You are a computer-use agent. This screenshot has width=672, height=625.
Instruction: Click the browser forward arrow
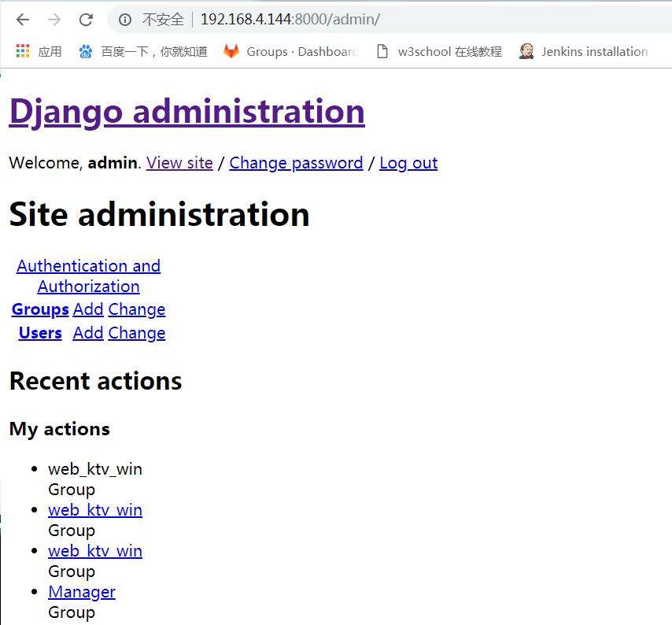54,20
